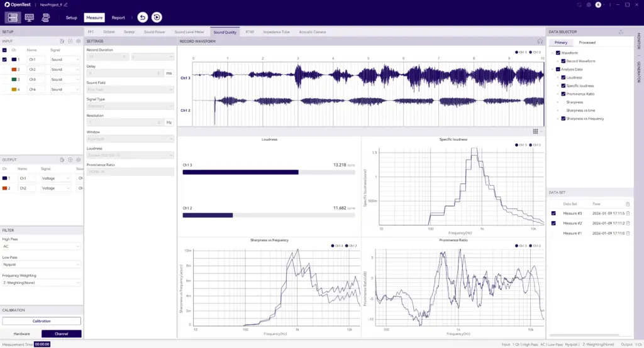Click the undo/reset circular arrow icon

(x=142, y=18)
